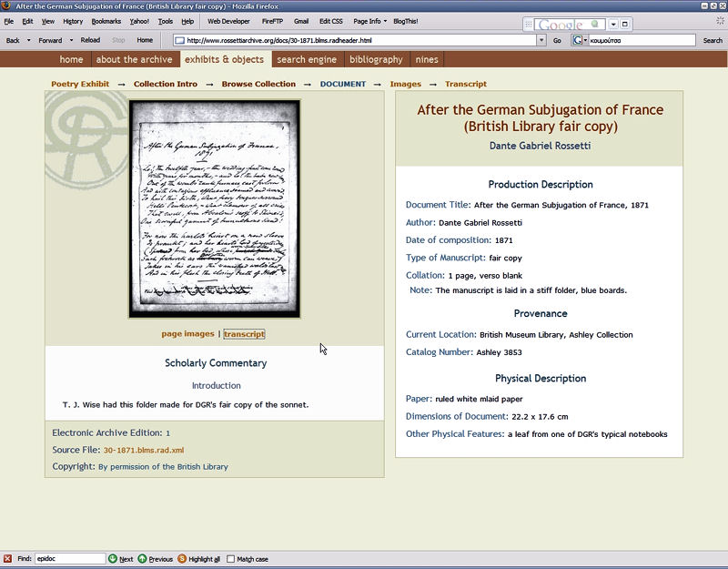Close the find bar with red X
The height and width of the screenshot is (569, 728).
[x=7, y=559]
